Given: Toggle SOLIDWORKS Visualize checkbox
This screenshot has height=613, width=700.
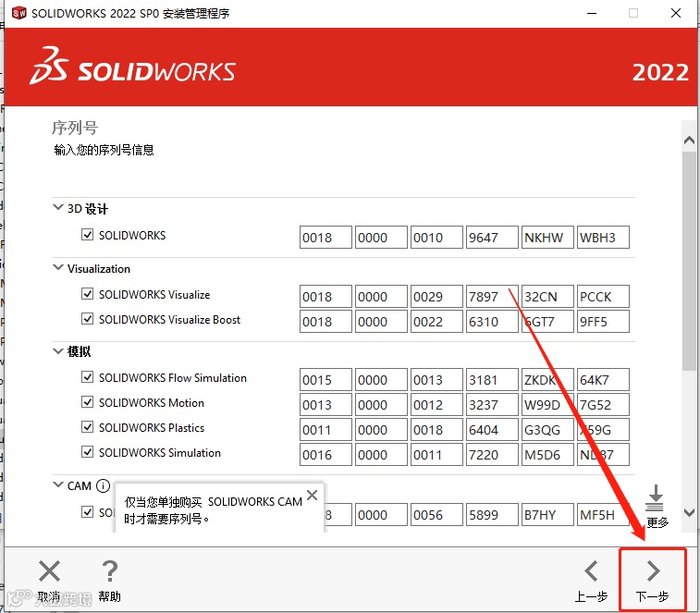Looking at the screenshot, I should 88,294.
